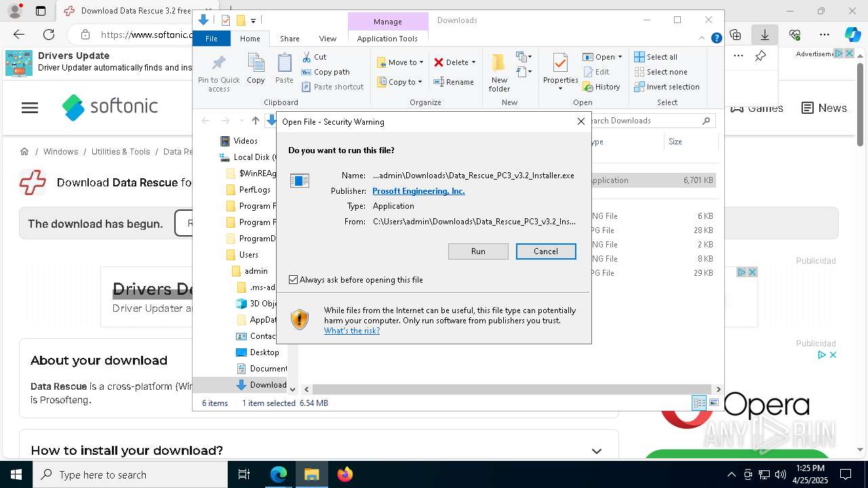Open the Copilot icon in Edge

coord(852,35)
